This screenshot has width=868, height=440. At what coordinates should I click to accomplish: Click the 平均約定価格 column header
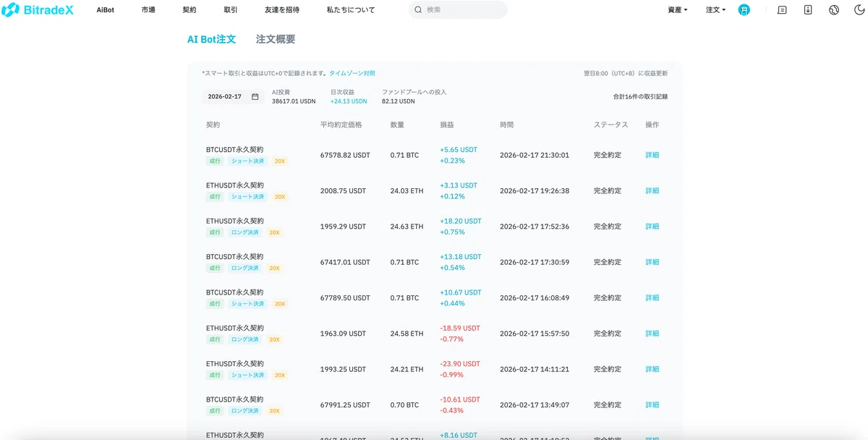coord(341,124)
